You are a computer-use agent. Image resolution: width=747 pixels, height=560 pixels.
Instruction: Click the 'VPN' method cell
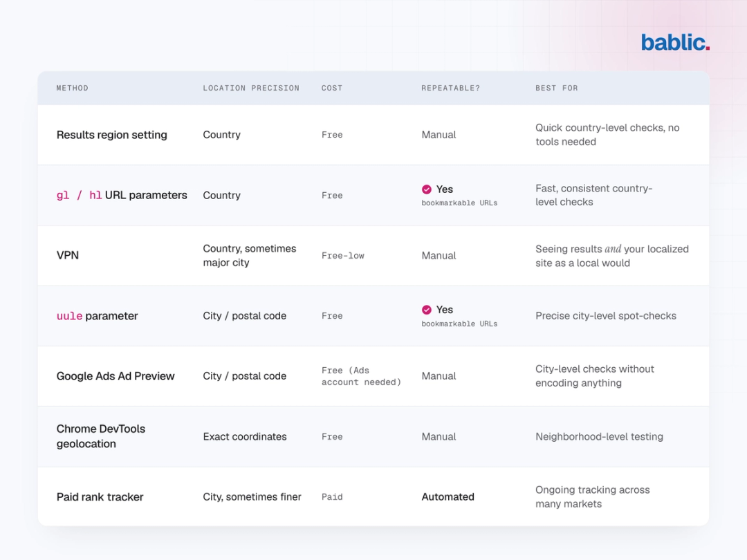coord(68,255)
